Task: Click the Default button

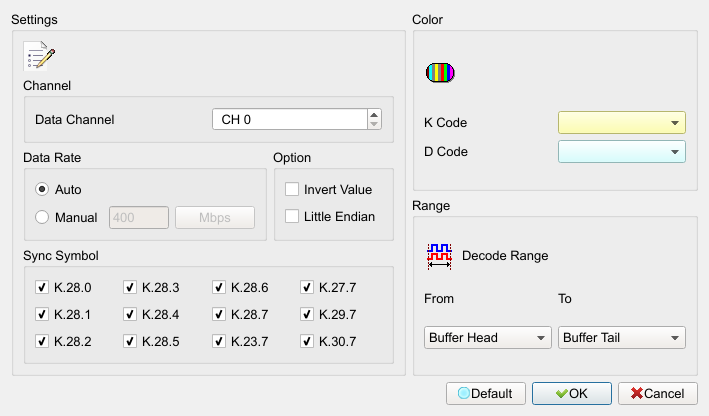Action: point(486,393)
